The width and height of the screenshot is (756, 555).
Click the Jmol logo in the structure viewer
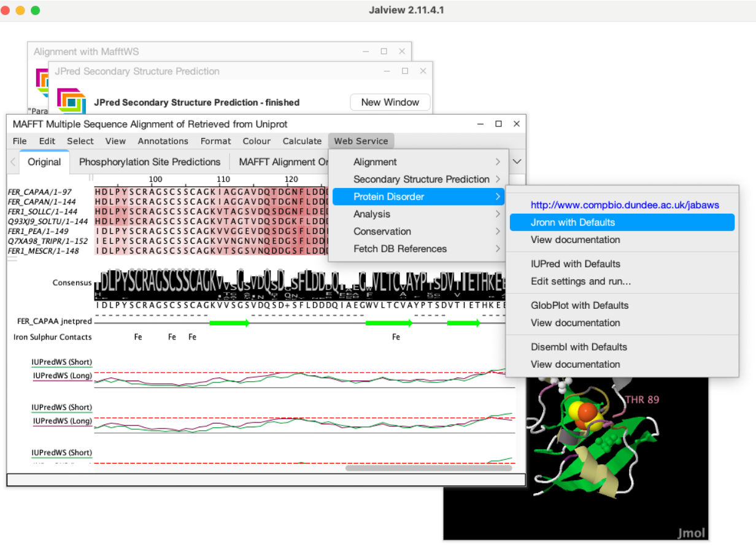tap(690, 532)
